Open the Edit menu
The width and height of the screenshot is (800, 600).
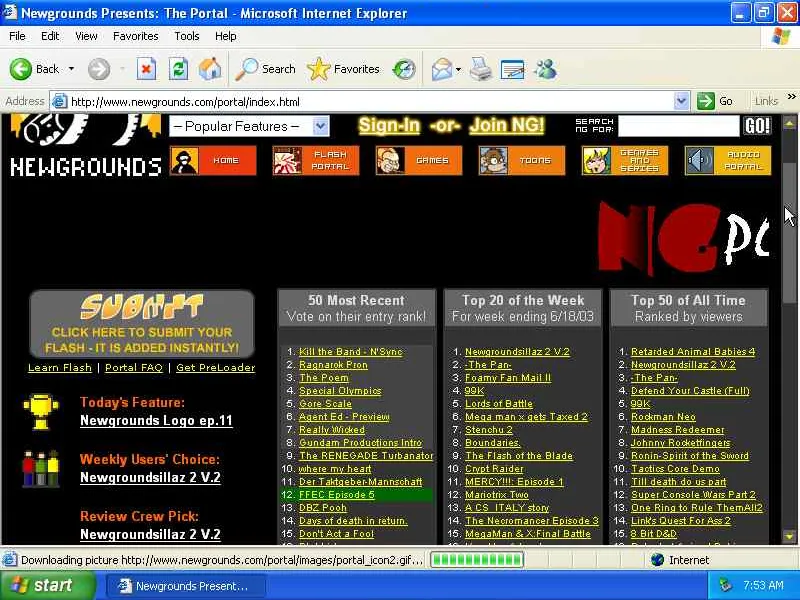pyautogui.click(x=50, y=36)
